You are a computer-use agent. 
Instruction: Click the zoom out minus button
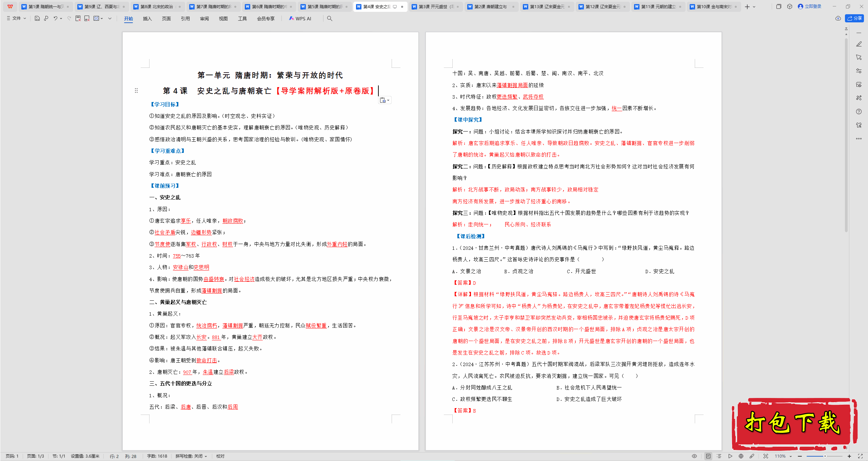(800, 456)
